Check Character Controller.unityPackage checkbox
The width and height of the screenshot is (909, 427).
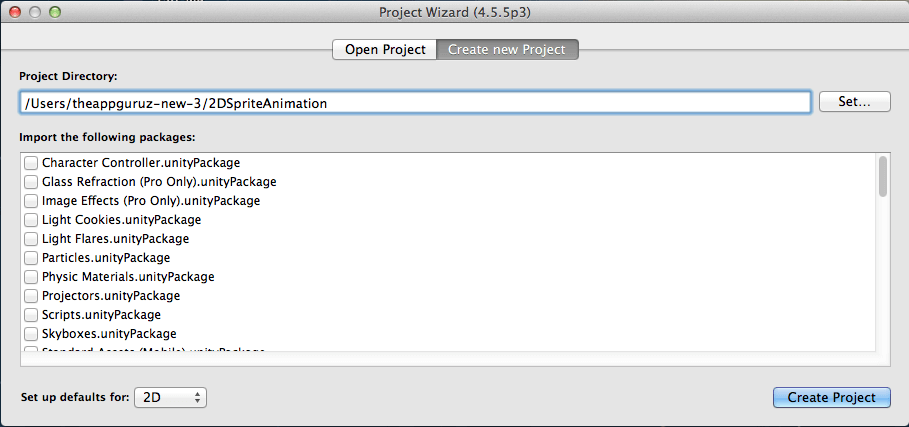(x=31, y=163)
